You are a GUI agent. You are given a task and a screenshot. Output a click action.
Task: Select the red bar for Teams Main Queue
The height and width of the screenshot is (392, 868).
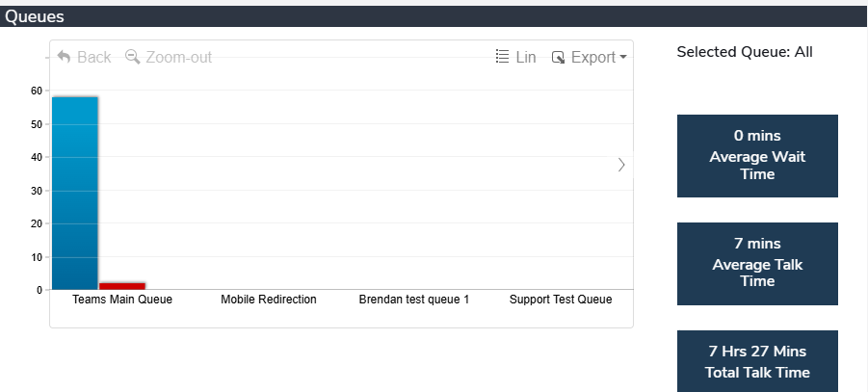(122, 285)
